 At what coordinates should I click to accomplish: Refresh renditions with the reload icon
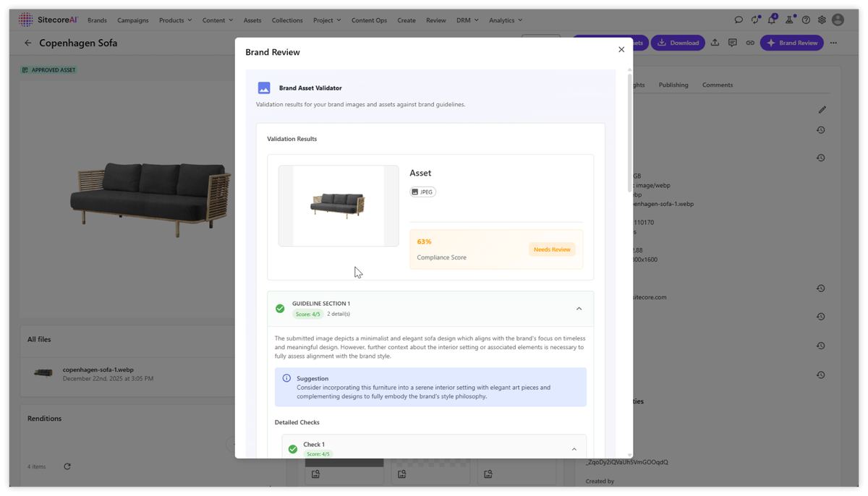pos(67,466)
